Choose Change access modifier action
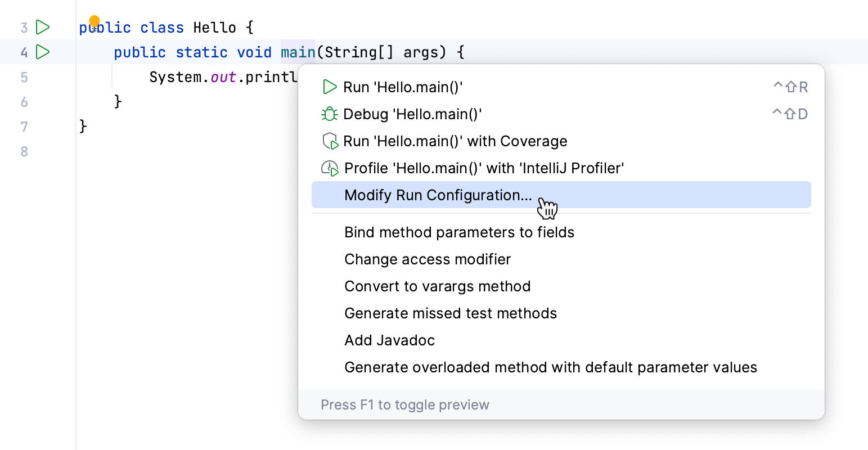 428,259
